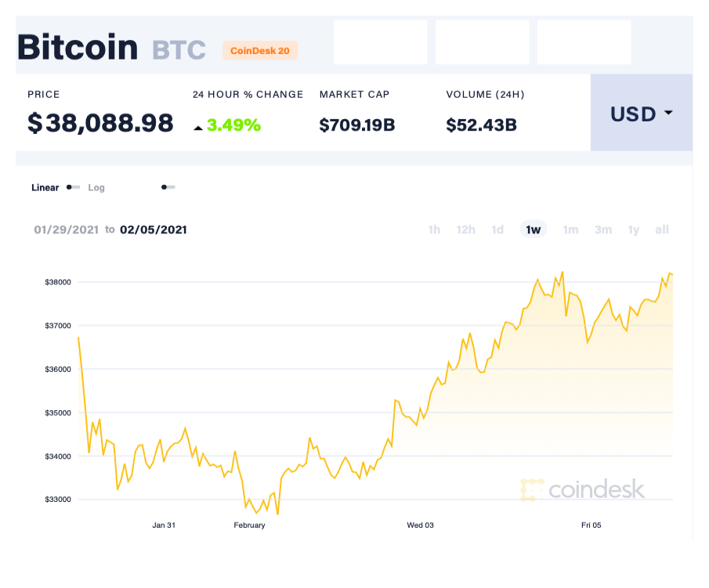Click the chevron next to USD
This screenshot has height=588, width=709.
click(x=668, y=114)
